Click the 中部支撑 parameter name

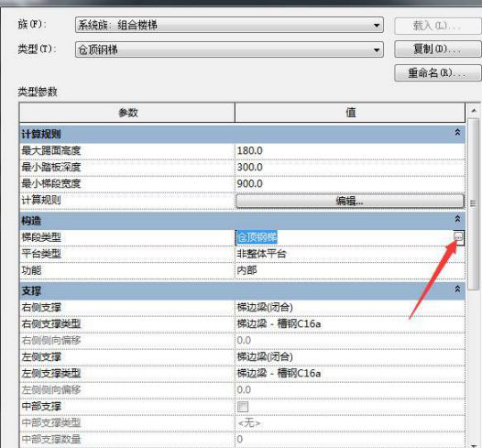point(41,407)
